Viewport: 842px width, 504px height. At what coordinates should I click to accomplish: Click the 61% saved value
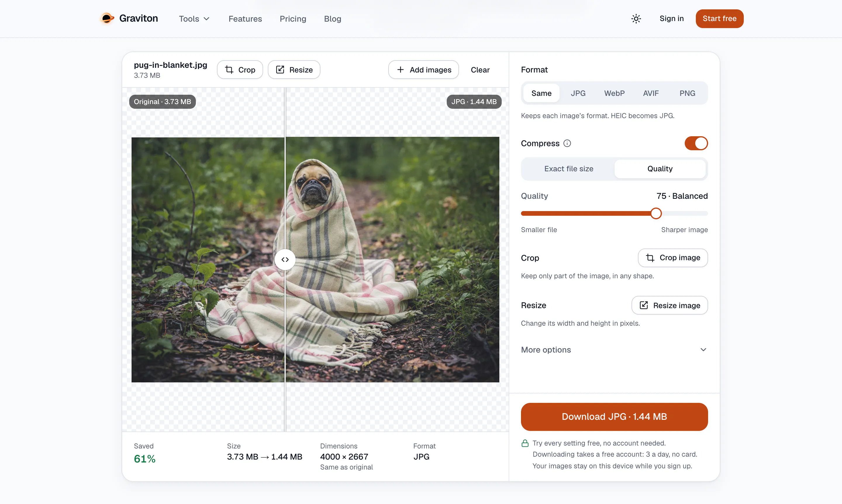point(144,459)
